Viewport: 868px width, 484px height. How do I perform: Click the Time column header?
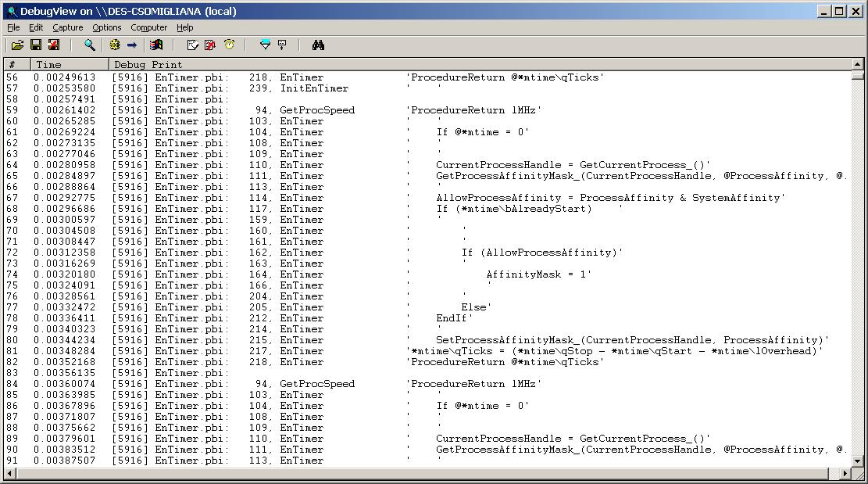point(70,64)
